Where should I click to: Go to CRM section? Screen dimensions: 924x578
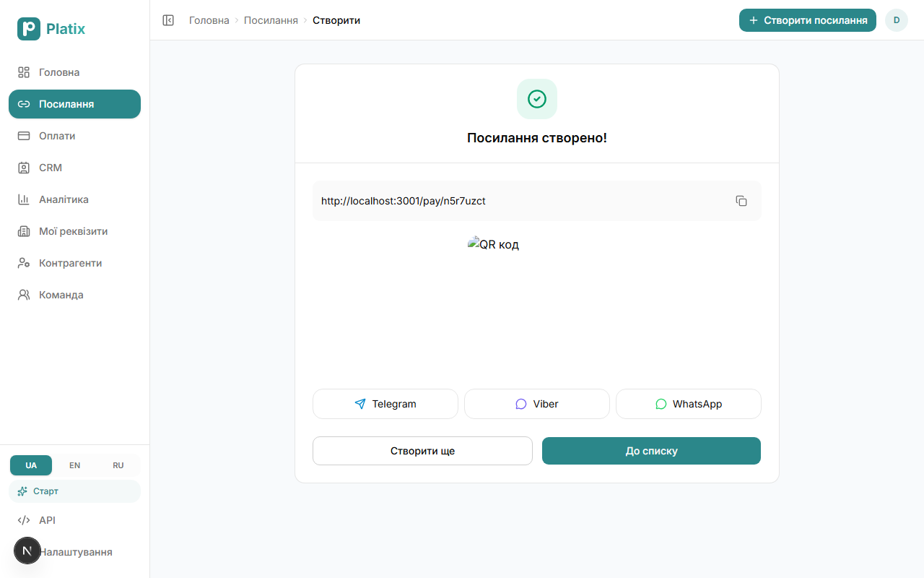point(74,168)
